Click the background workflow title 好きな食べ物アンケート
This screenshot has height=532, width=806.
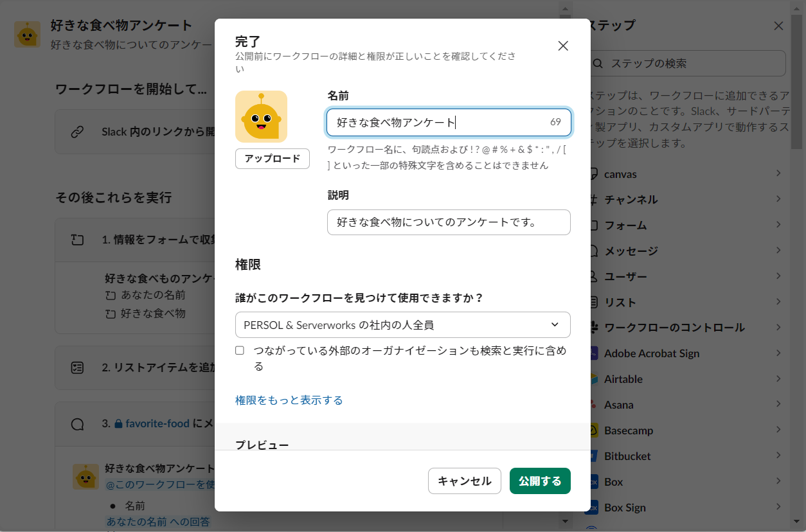pyautogui.click(x=121, y=26)
